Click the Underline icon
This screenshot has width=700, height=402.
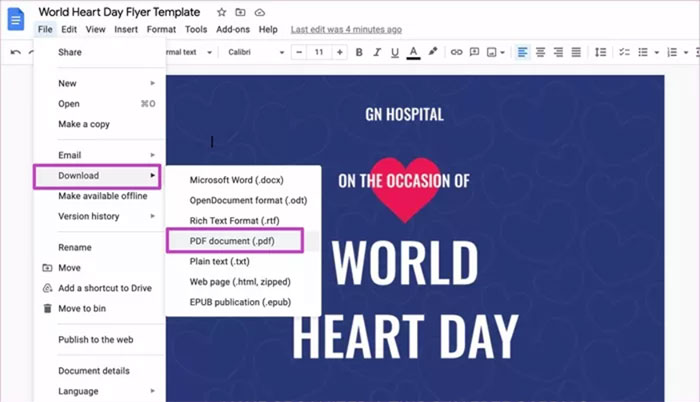coord(394,52)
